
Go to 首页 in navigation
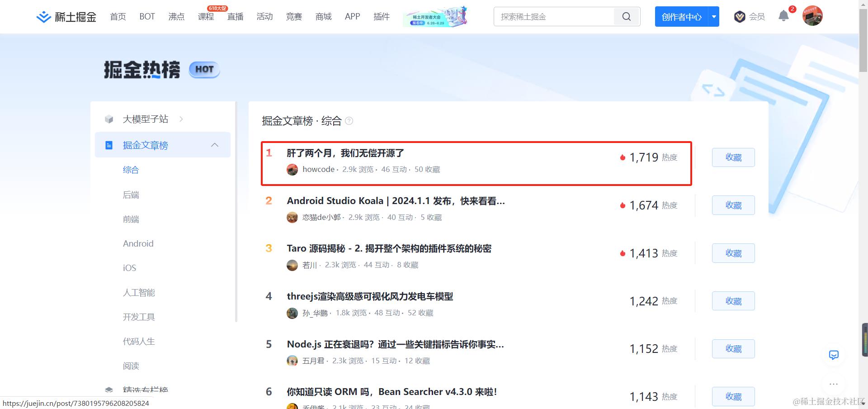click(x=118, y=17)
